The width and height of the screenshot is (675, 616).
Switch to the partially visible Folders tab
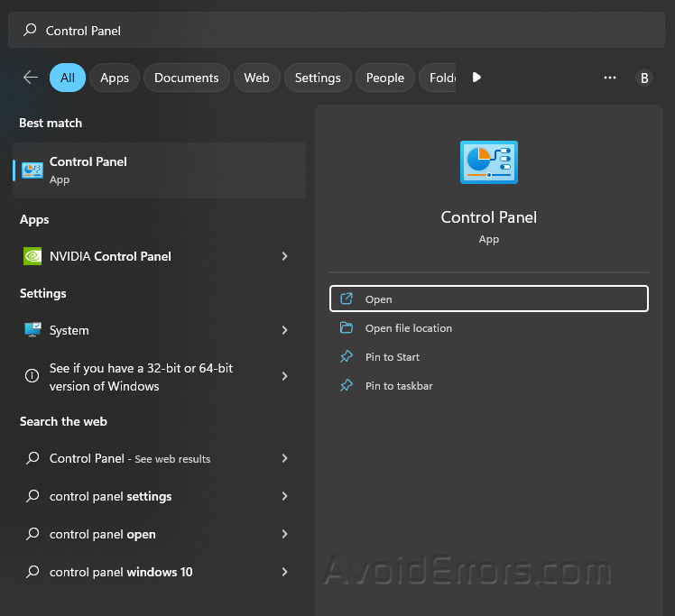point(438,78)
